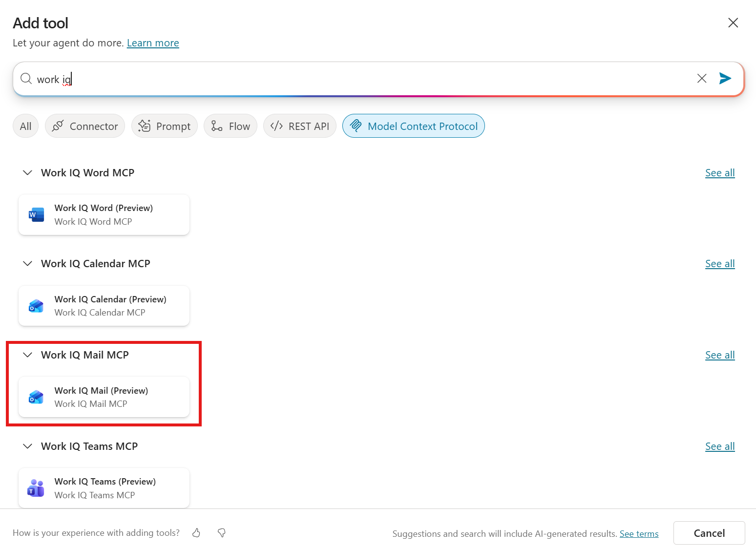Collapse the Work IQ Calendar MCP section
Screen dimensions: 756x550
pos(28,264)
